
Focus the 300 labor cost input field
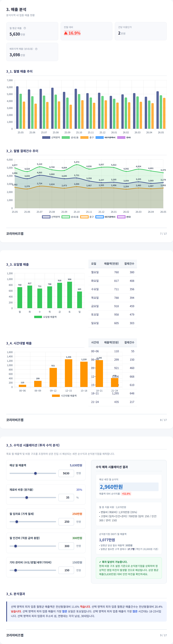(66, 546)
